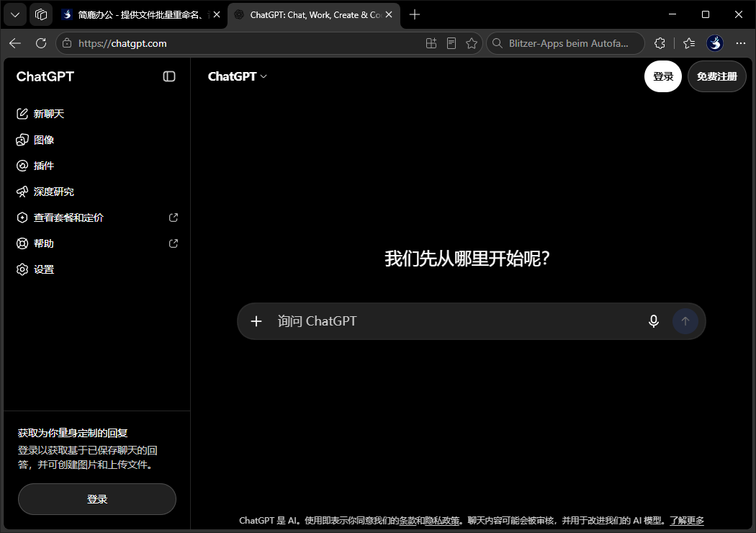The height and width of the screenshot is (533, 756).
Task: Click the 免费注册 sign-up button
Action: point(717,76)
